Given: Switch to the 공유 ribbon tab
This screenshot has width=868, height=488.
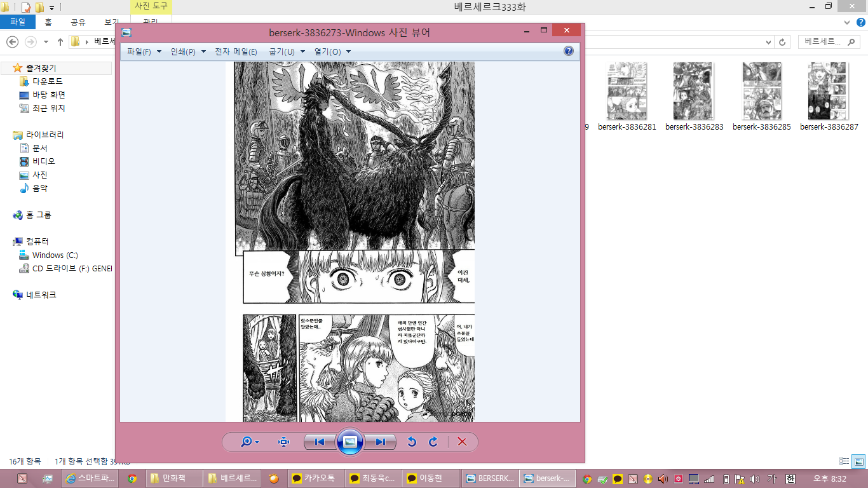Looking at the screenshot, I should point(78,22).
